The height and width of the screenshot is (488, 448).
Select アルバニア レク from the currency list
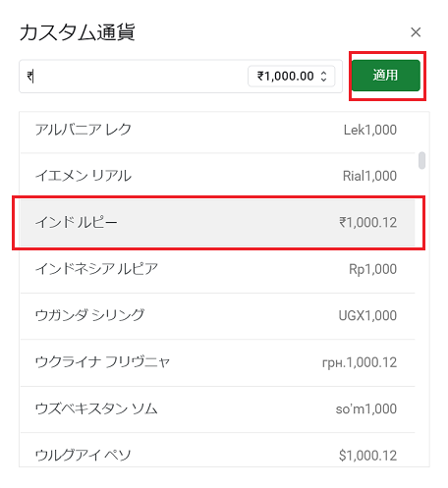click(218, 130)
